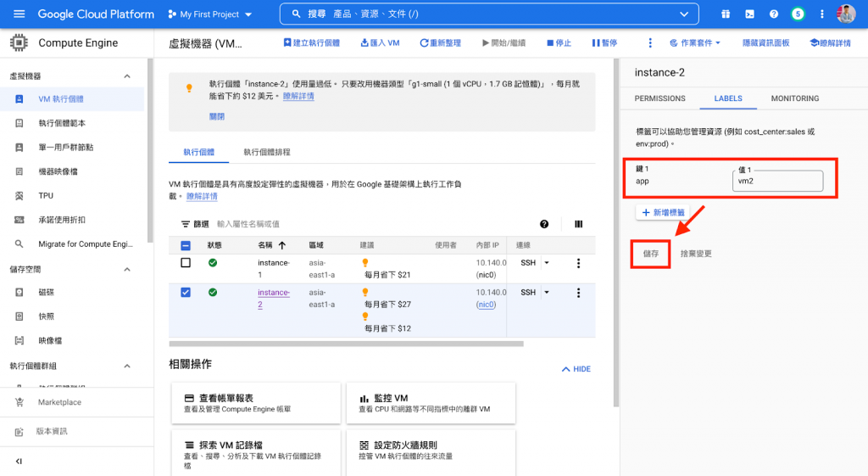Click nic0 link for instance-2
Viewport: 868px width, 476px height.
tap(486, 305)
